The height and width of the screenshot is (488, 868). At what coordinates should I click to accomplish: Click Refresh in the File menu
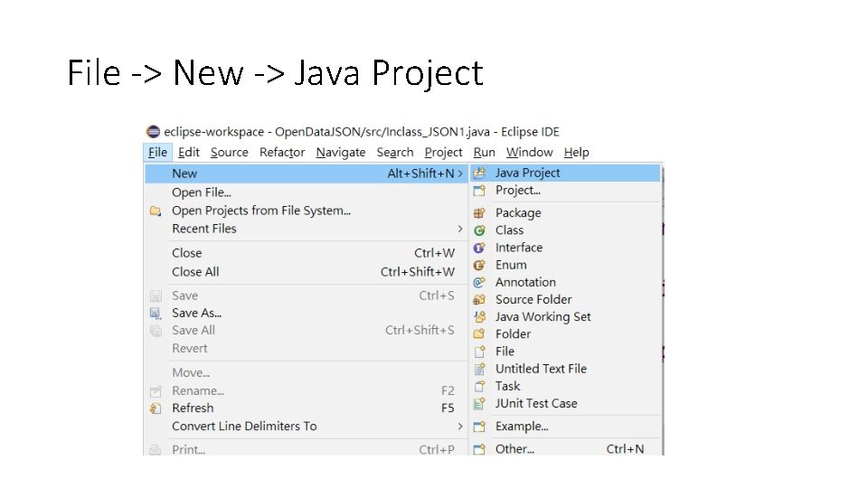(x=193, y=408)
